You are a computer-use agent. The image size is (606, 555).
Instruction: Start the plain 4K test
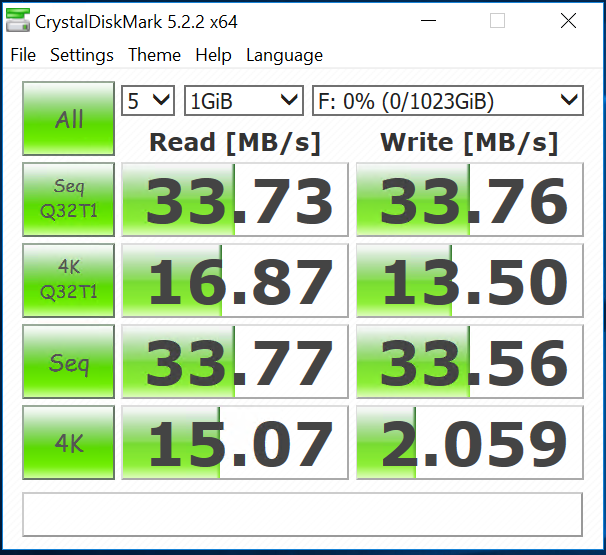tap(68, 443)
